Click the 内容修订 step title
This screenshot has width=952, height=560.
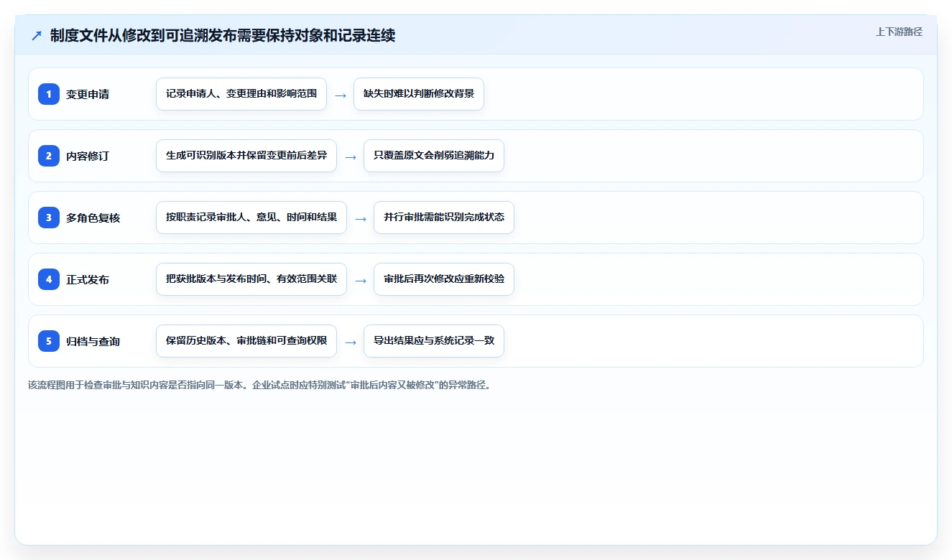click(88, 156)
